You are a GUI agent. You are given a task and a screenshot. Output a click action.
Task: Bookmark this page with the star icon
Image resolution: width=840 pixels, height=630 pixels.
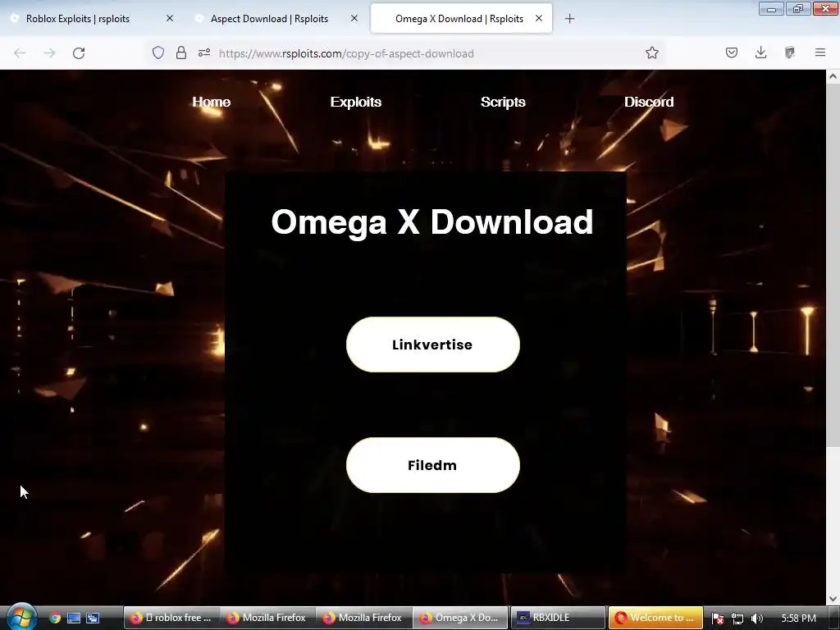click(652, 52)
